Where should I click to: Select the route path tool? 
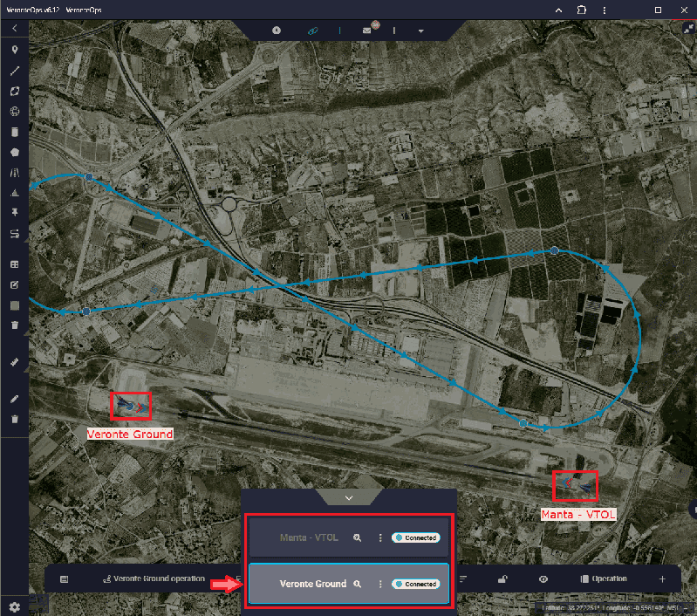coord(15,234)
